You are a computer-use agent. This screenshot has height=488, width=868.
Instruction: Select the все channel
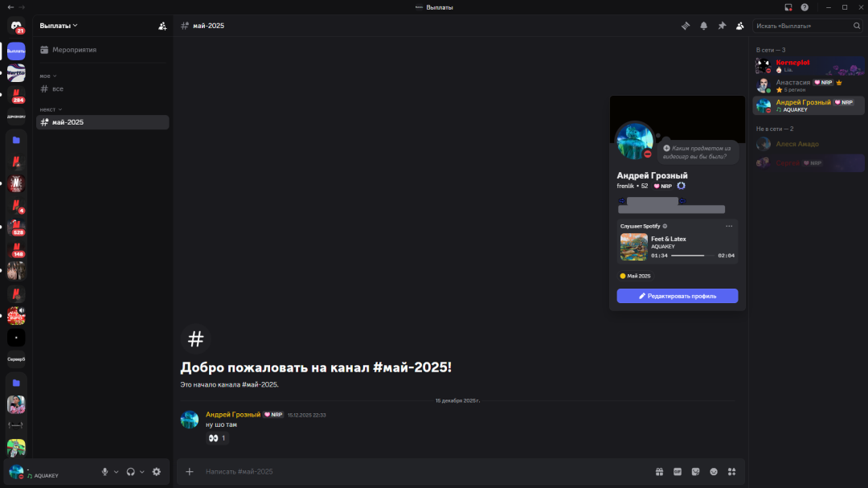[58, 88]
